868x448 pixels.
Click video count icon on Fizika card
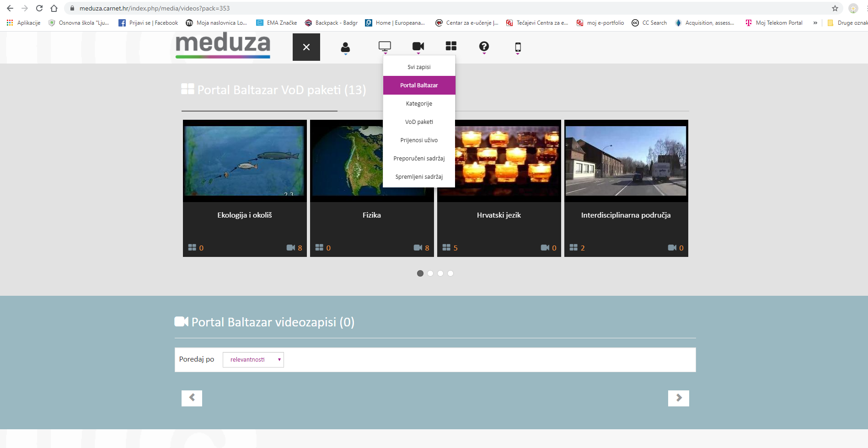[x=418, y=247]
